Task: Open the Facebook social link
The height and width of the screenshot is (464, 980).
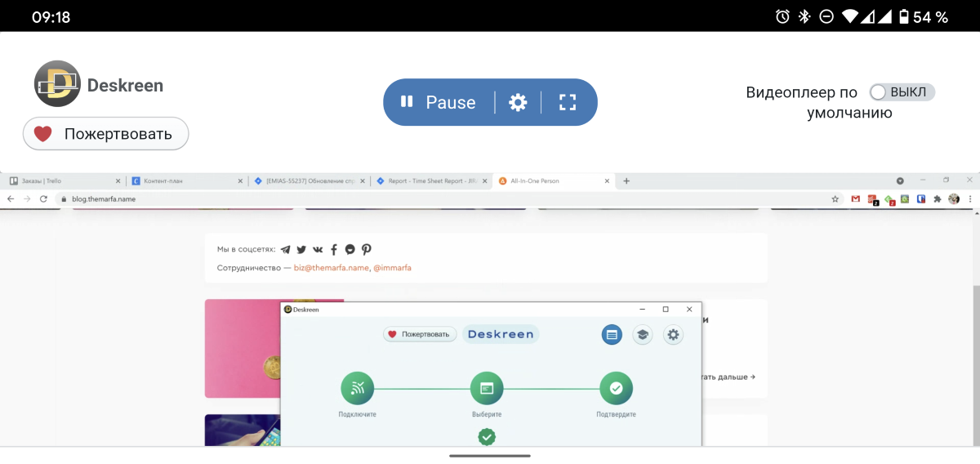Action: [334, 250]
